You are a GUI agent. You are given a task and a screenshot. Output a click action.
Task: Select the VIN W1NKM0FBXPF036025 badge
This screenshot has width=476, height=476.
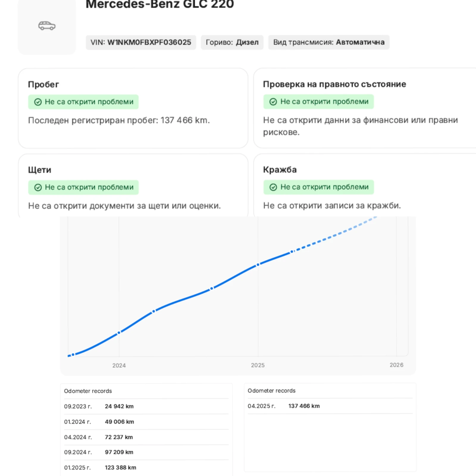pos(141,42)
